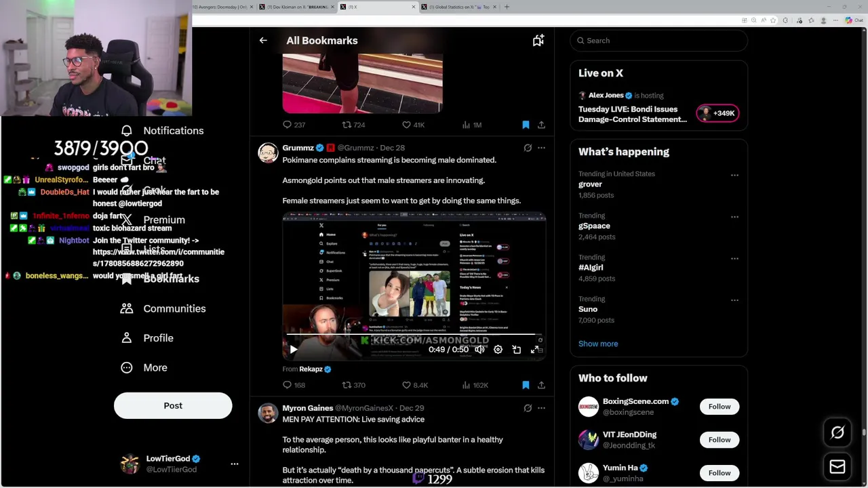This screenshot has height=488, width=868.
Task: Open Premium in sidebar
Action: (x=153, y=220)
